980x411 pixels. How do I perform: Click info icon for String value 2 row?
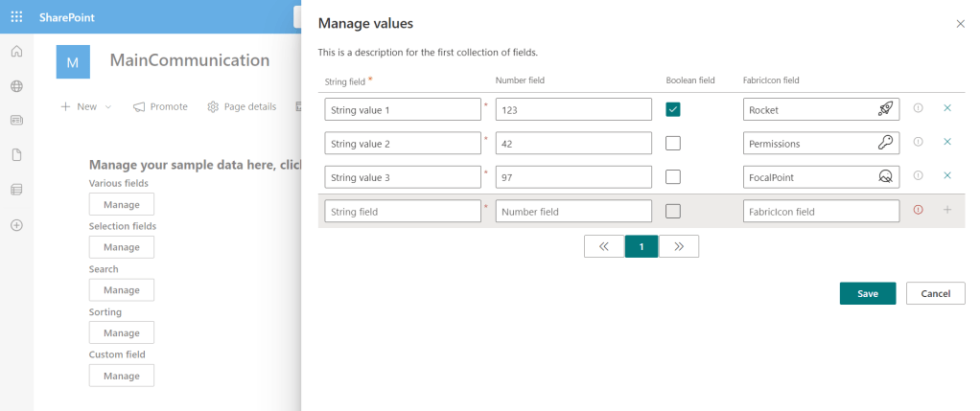(x=918, y=142)
